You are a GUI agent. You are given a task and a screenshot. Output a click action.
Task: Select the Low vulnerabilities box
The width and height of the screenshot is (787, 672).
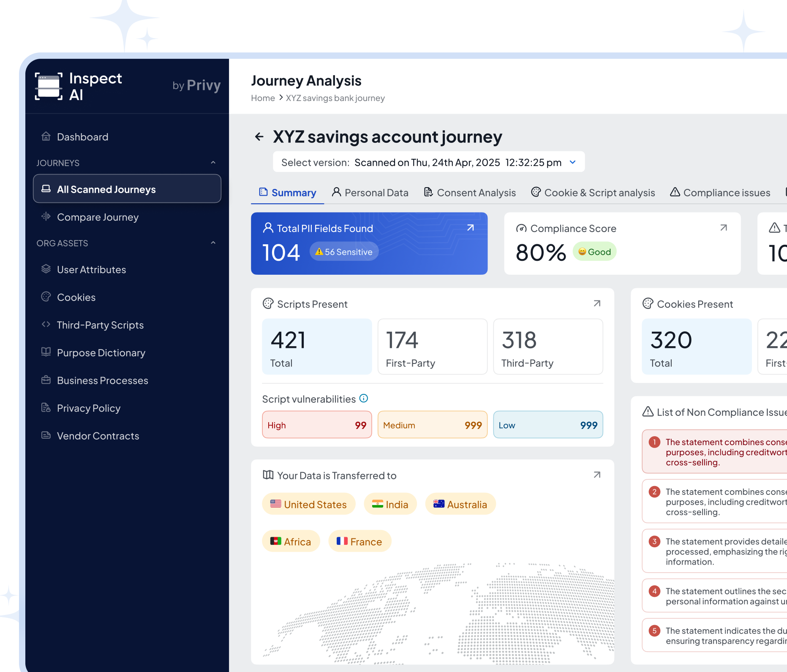click(548, 425)
